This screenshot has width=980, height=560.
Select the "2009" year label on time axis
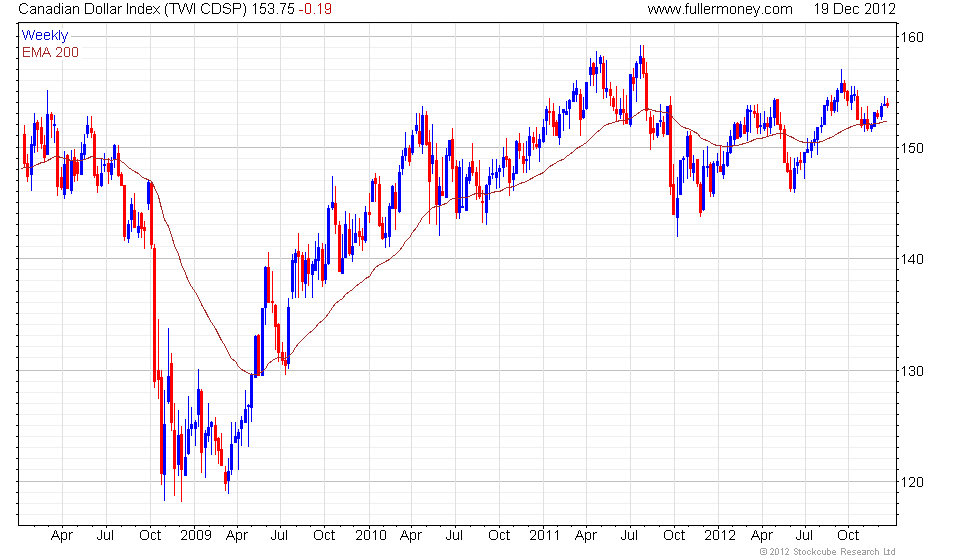coord(196,536)
